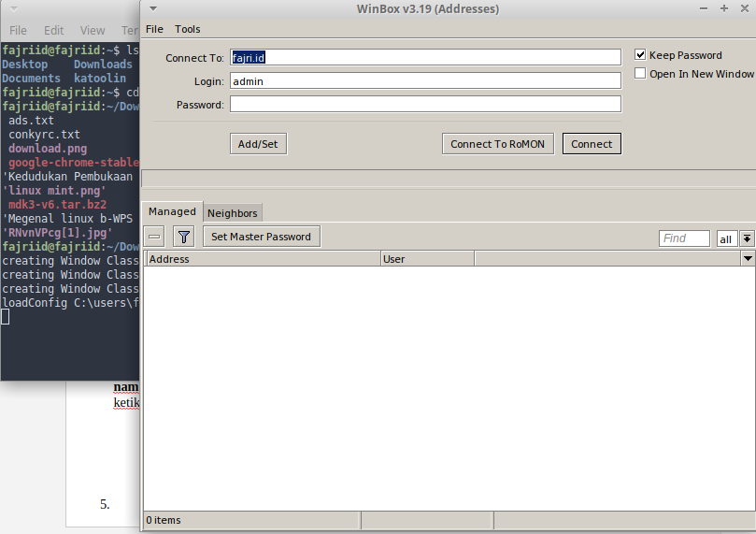Click the Password input field

pyautogui.click(x=425, y=104)
